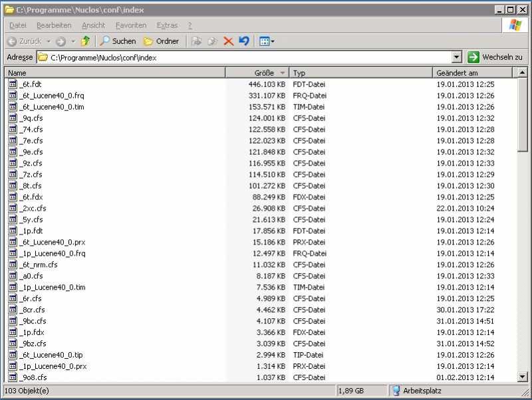
Task: Open the Datei menu
Action: tap(18, 25)
